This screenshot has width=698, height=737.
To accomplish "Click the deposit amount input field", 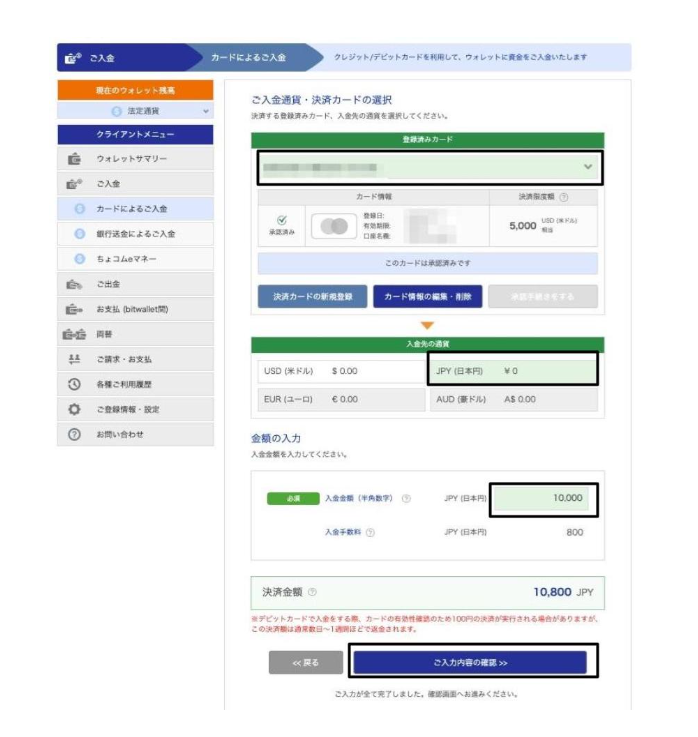I will 543,498.
